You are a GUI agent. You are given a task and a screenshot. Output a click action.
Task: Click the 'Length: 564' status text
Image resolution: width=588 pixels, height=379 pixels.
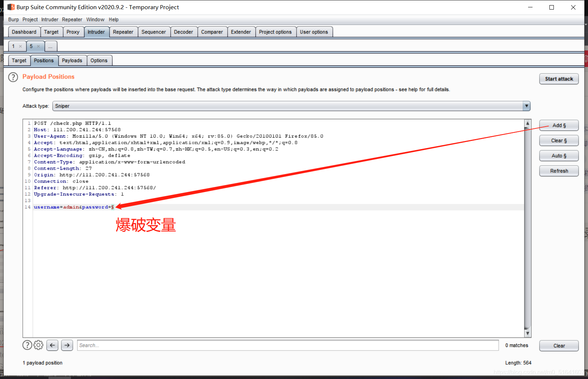(x=518, y=363)
